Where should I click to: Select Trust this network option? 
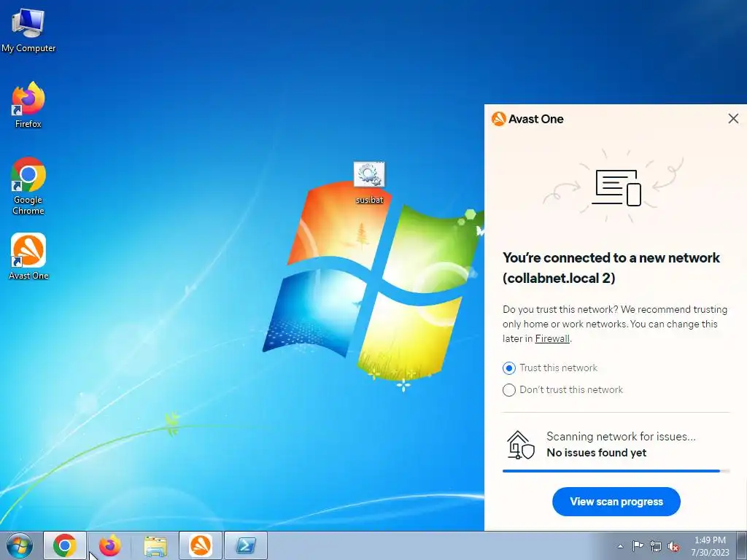[x=550, y=368]
